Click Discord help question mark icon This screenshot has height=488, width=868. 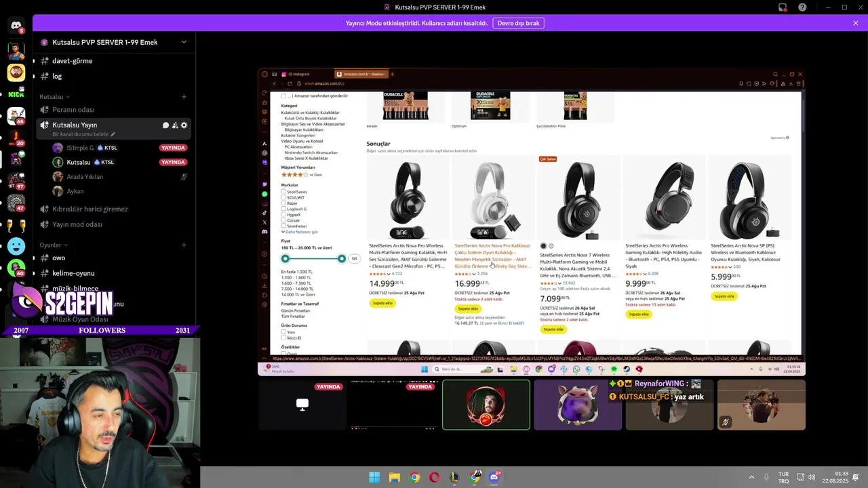[802, 7]
